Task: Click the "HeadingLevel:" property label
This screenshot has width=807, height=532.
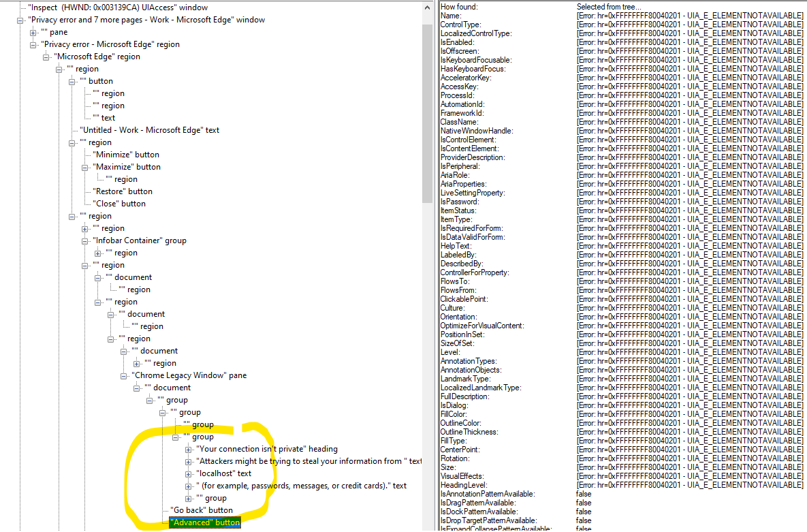Action: point(464,485)
